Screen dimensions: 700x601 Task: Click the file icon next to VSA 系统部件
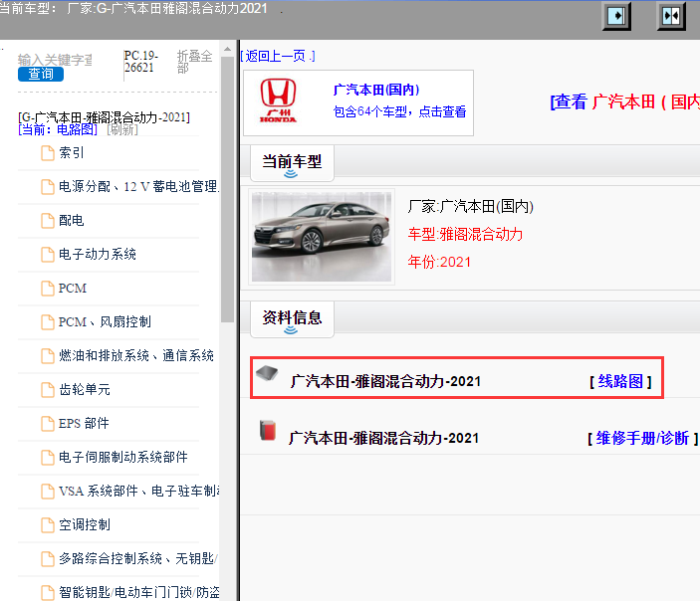click(48, 492)
